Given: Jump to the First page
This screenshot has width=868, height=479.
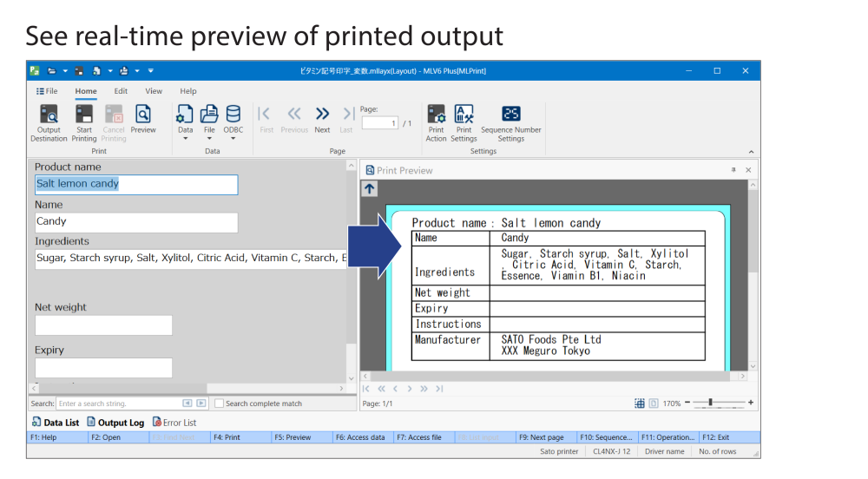Looking at the screenshot, I should (266, 119).
